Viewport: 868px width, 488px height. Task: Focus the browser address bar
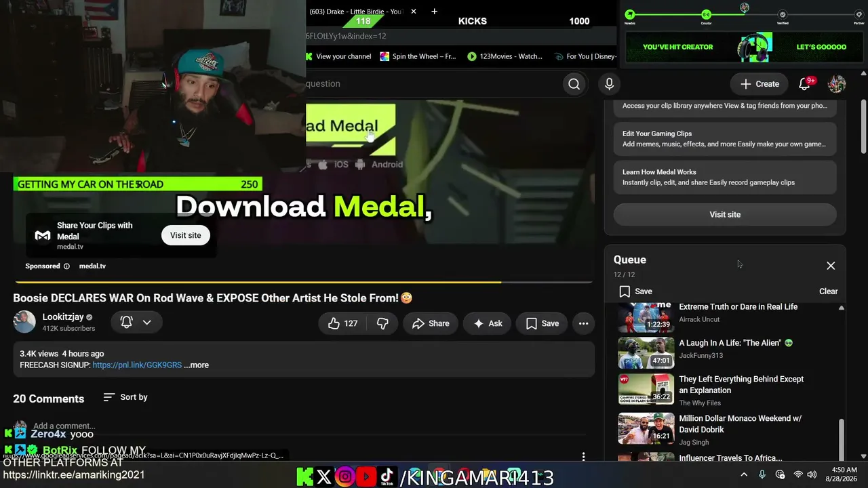tap(461, 36)
